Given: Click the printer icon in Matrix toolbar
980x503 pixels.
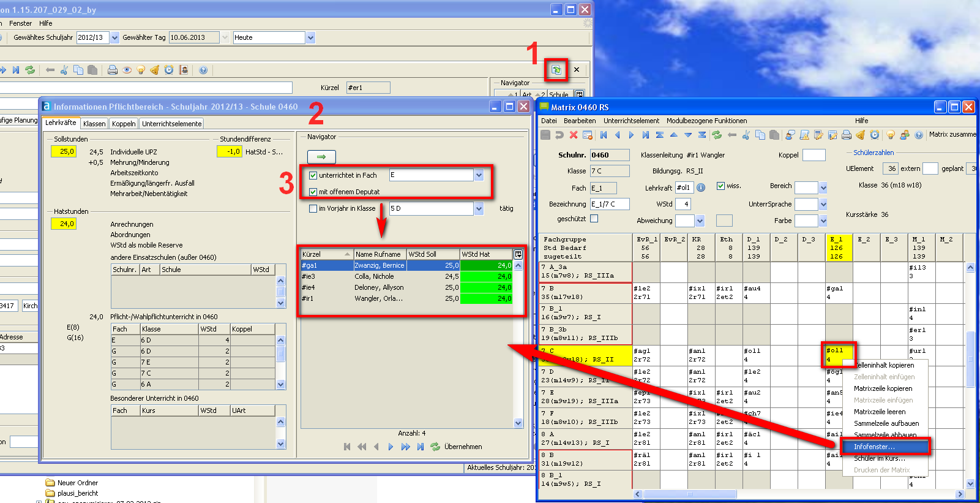Looking at the screenshot, I should [x=847, y=135].
